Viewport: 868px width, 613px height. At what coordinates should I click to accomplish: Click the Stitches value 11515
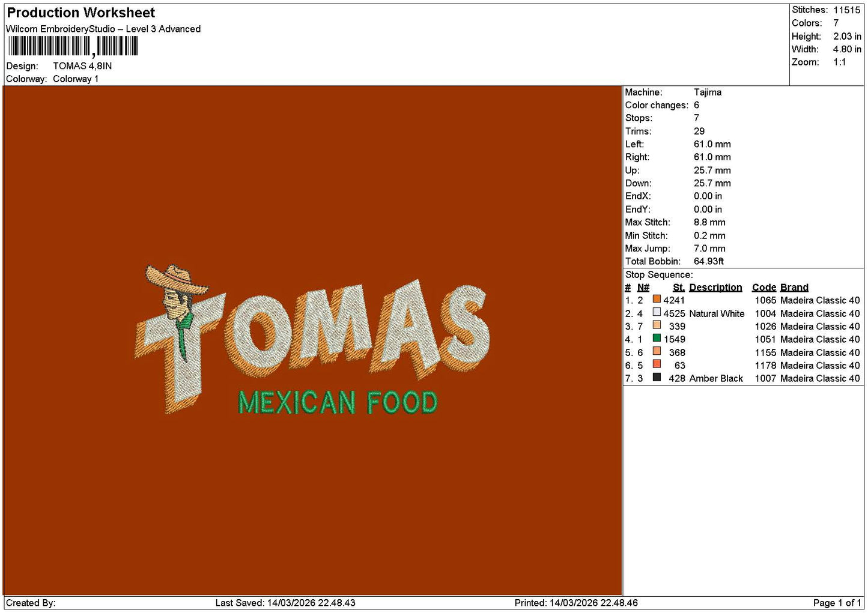pyautogui.click(x=846, y=10)
